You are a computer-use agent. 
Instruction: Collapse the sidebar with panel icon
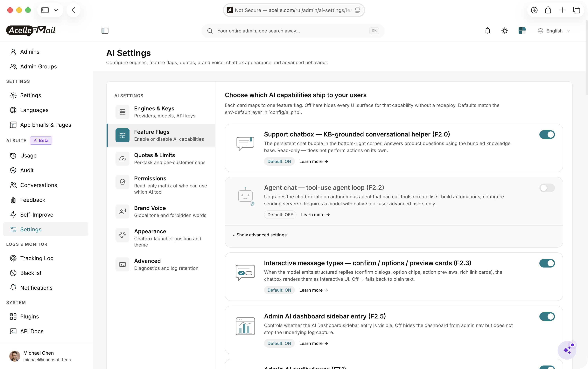tap(105, 31)
